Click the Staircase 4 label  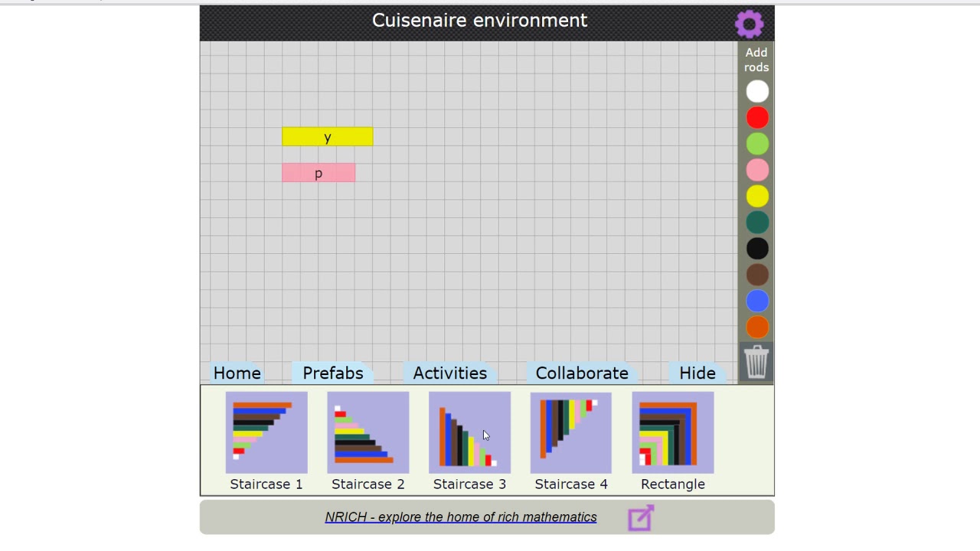click(x=571, y=484)
